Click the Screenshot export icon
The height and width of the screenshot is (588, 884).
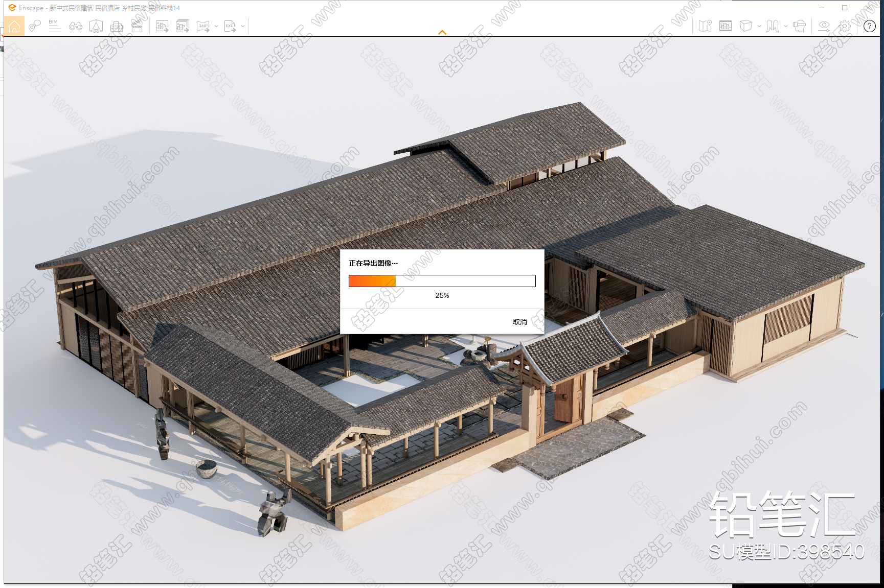[x=162, y=26]
